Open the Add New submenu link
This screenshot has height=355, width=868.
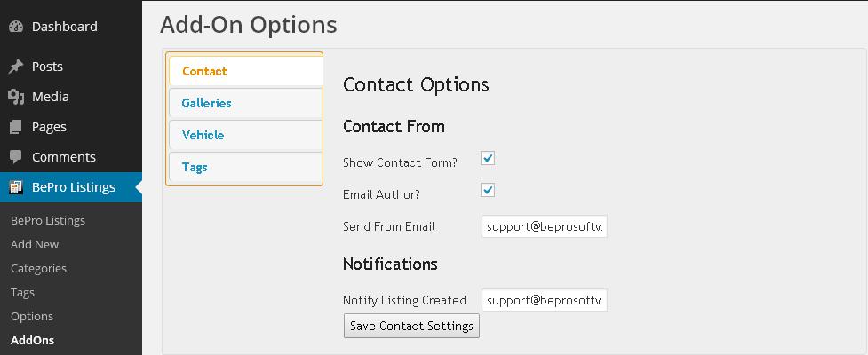[x=35, y=244]
